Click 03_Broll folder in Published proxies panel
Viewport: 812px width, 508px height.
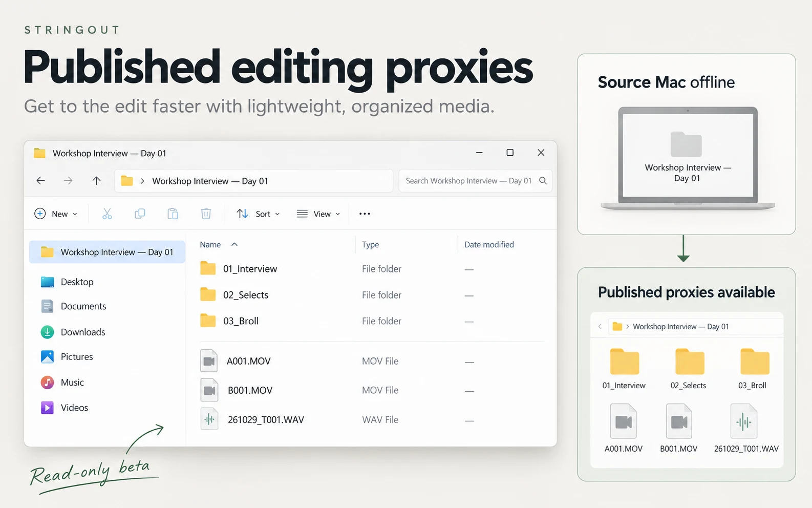click(753, 369)
